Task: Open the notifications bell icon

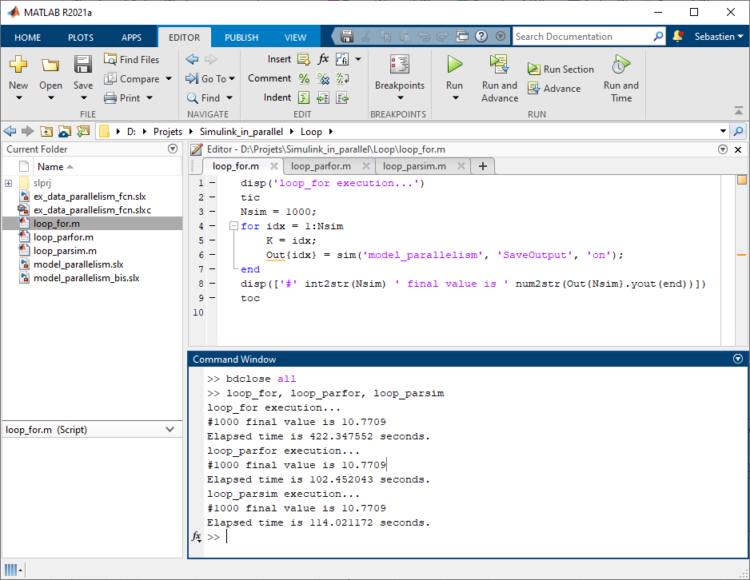Action: pyautogui.click(x=678, y=36)
